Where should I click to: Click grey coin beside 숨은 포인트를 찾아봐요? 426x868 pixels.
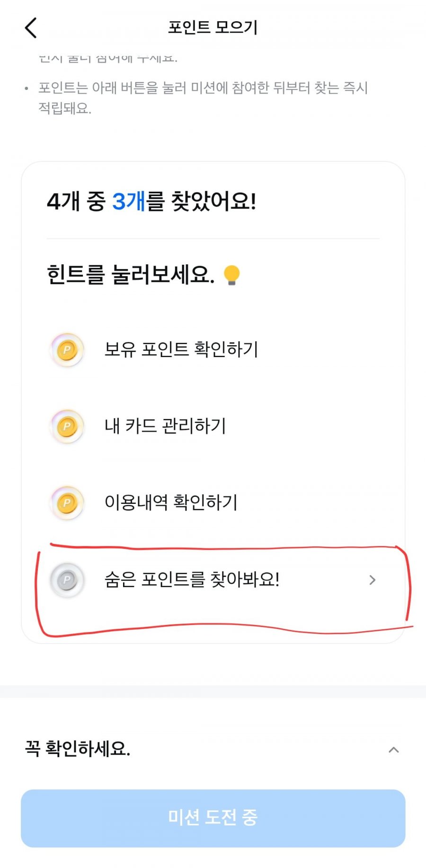[67, 580]
